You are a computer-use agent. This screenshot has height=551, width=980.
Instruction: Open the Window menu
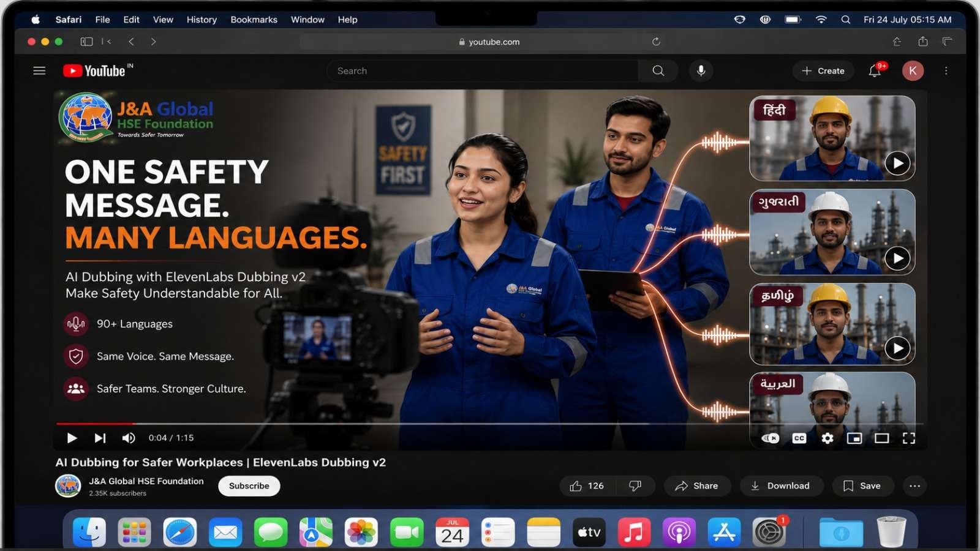[307, 20]
